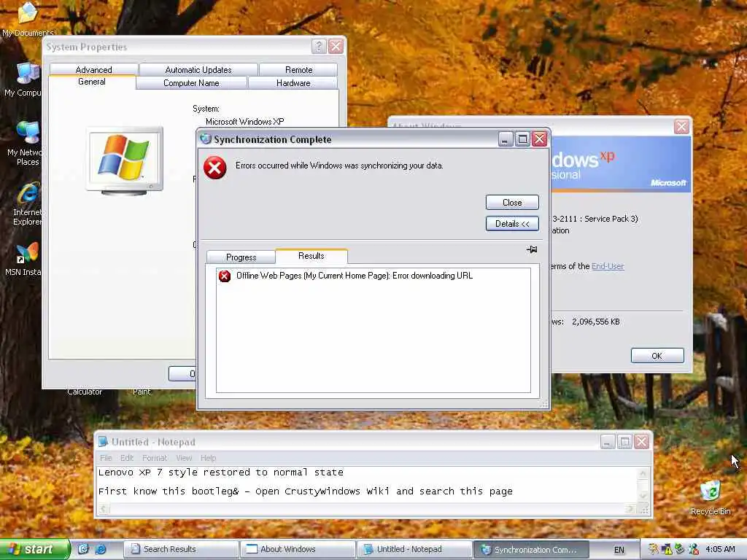Click the Microsoft Windows XP system text
The height and width of the screenshot is (560, 747).
tap(245, 122)
